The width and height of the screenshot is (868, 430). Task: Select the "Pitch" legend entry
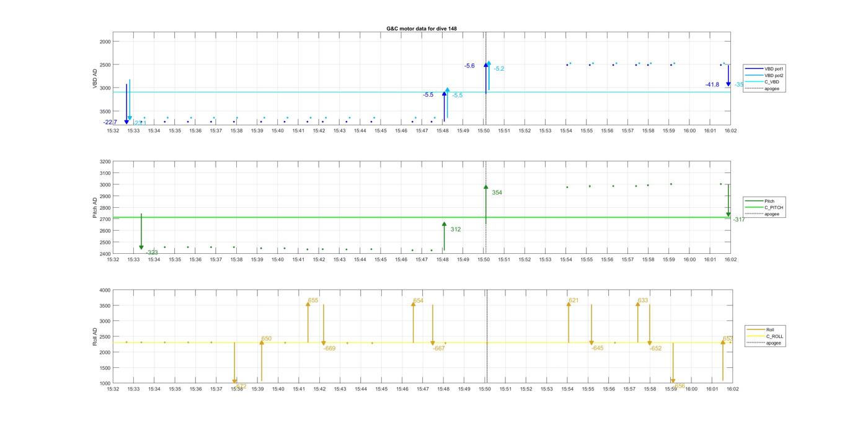click(x=764, y=201)
